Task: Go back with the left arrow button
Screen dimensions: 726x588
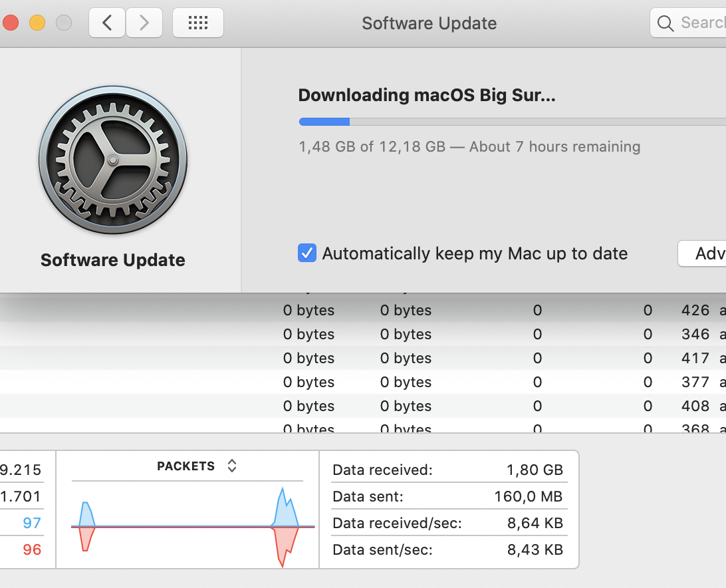Action: (x=107, y=23)
